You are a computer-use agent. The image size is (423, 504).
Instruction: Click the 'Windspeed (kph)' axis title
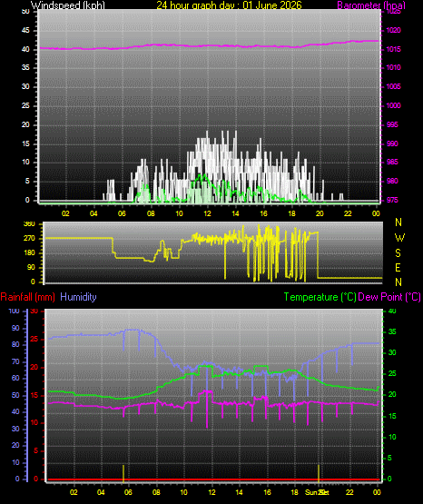click(68, 5)
